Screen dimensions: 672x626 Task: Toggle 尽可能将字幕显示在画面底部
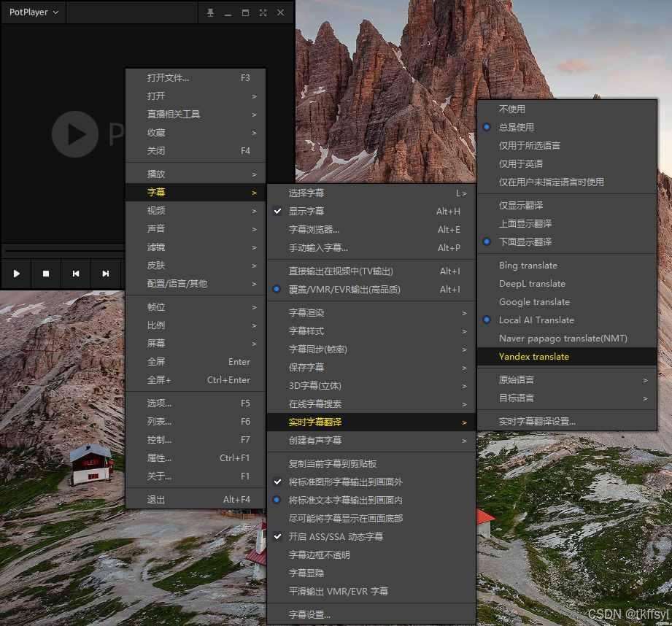click(x=371, y=519)
